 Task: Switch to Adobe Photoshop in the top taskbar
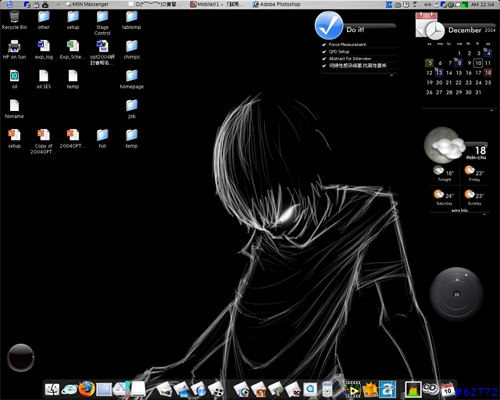(x=277, y=4)
